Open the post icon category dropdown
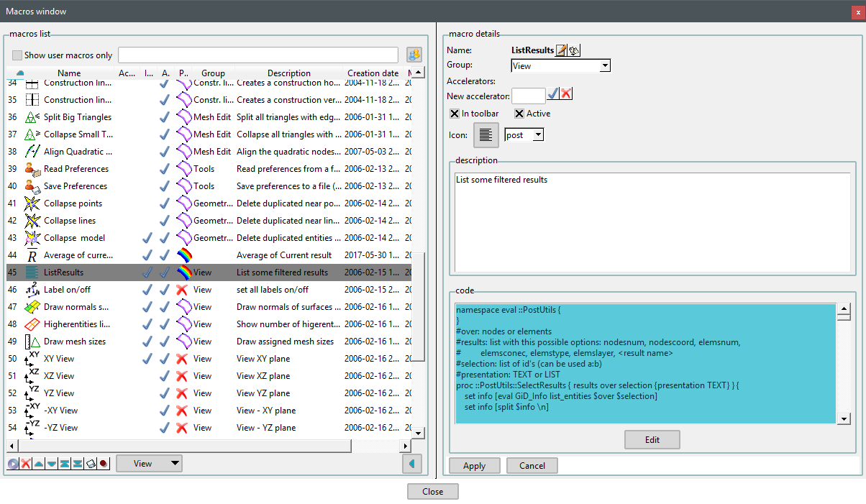 click(x=538, y=135)
